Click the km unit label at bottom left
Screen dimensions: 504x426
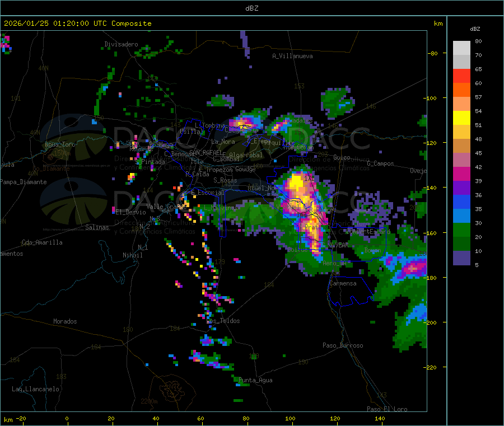coord(8,420)
